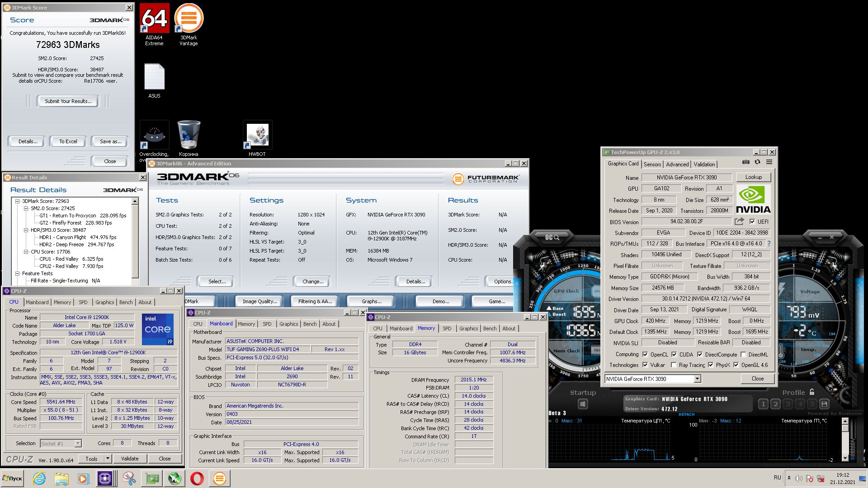Open Windows Explorer folder on taskbar

click(61, 479)
